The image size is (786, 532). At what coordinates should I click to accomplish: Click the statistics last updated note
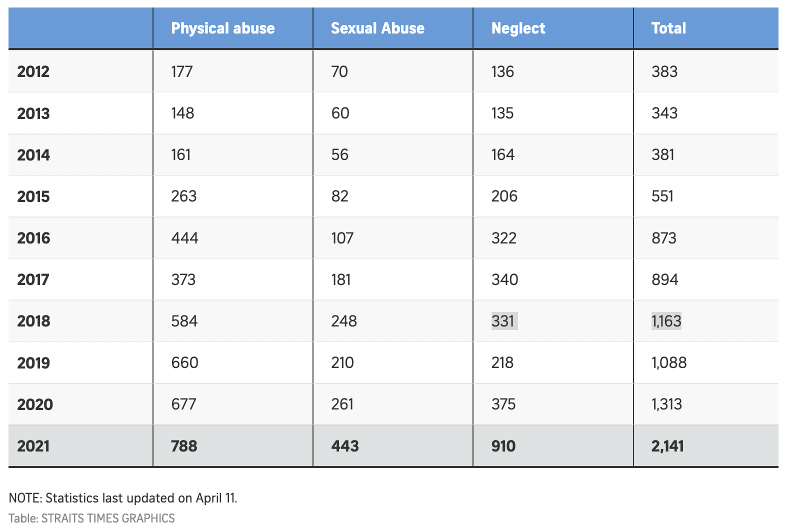pyautogui.click(x=123, y=498)
